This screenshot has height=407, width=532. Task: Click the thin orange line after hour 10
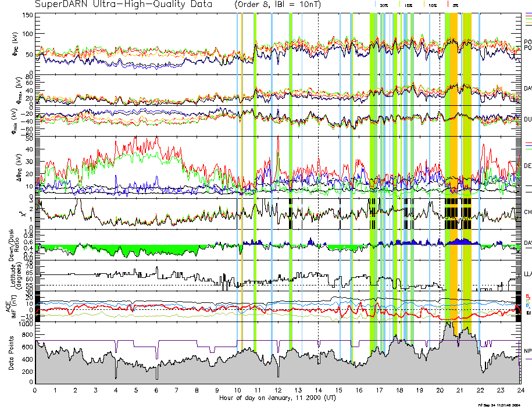[242, 174]
